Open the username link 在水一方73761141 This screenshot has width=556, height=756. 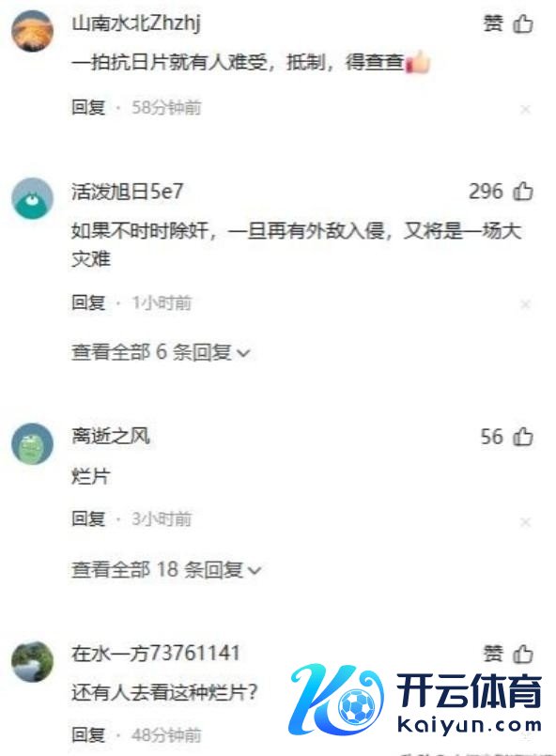[x=156, y=654]
